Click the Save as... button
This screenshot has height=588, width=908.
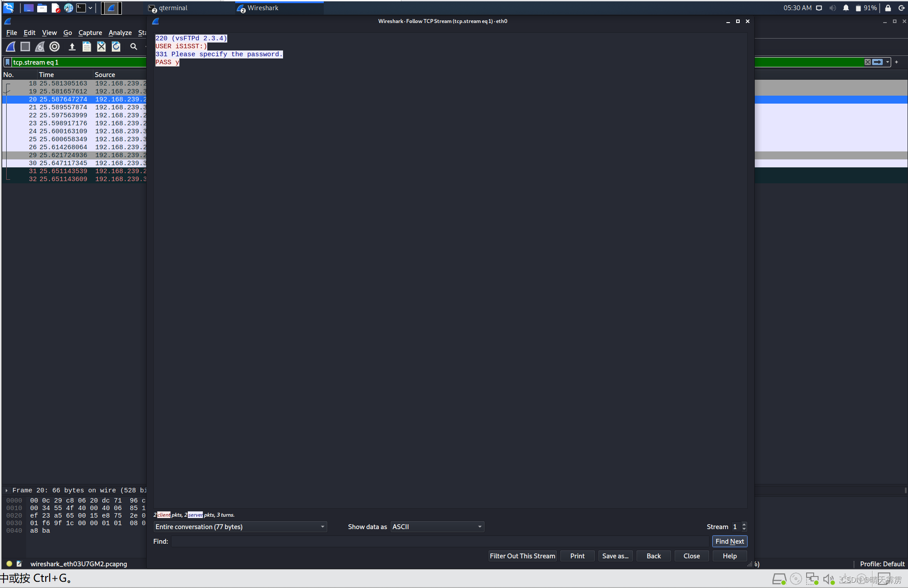(615, 556)
